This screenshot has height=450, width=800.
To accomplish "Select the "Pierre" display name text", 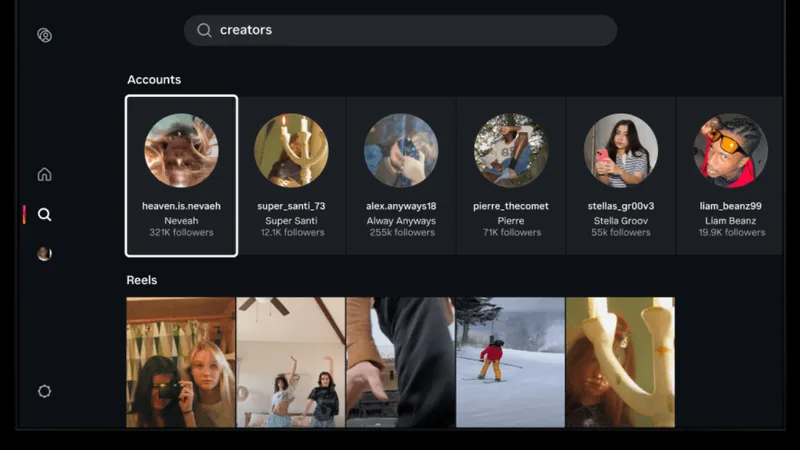I will coord(511,220).
